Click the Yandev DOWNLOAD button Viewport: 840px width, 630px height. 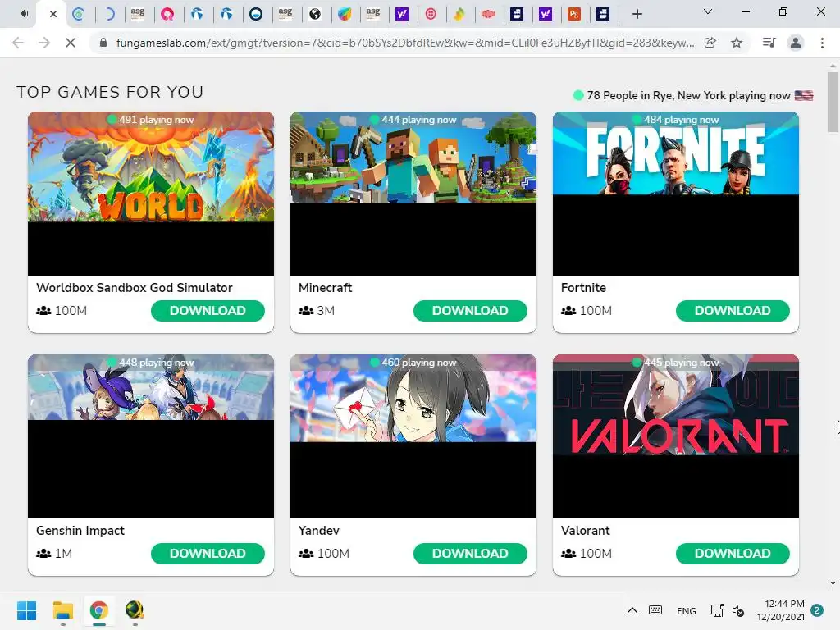(470, 554)
